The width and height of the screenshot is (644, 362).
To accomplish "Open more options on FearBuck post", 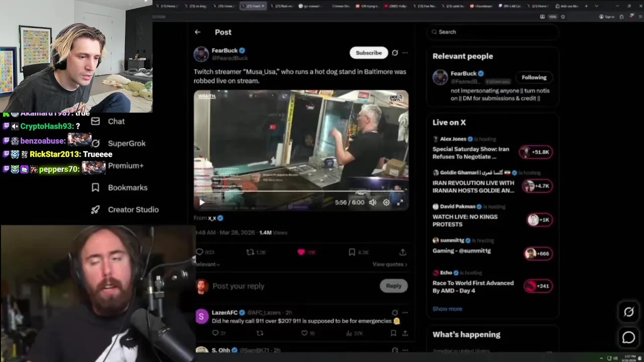I will click(405, 53).
